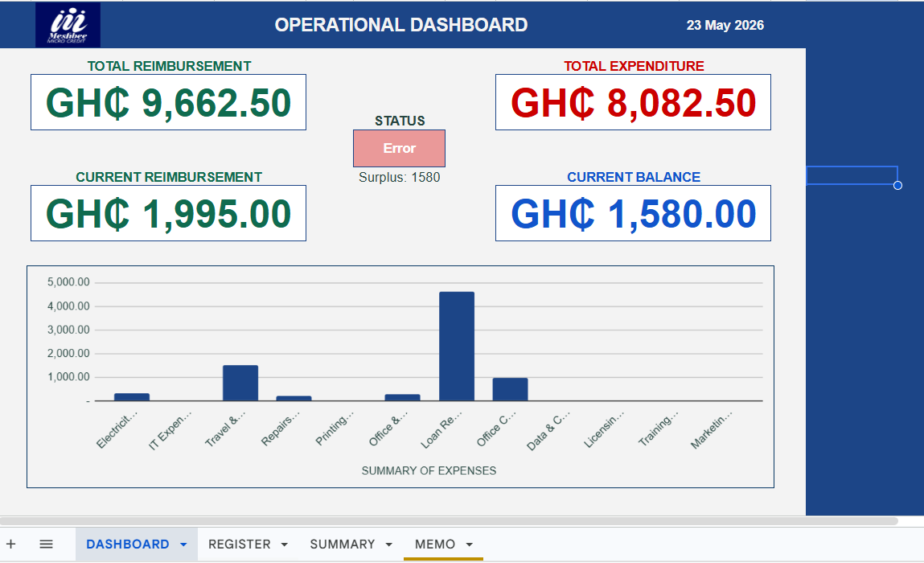Click the Data & C... axis label
The height and width of the screenshot is (563, 924).
tap(548, 430)
